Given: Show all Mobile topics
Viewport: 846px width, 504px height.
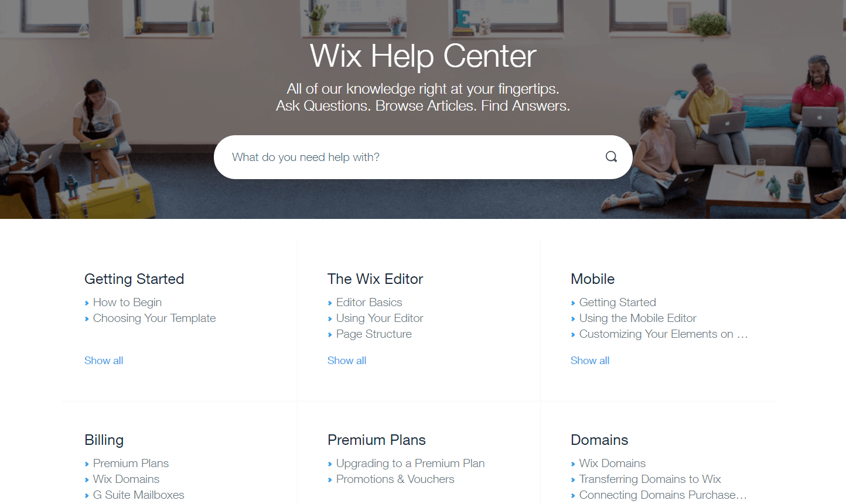Looking at the screenshot, I should 590,361.
